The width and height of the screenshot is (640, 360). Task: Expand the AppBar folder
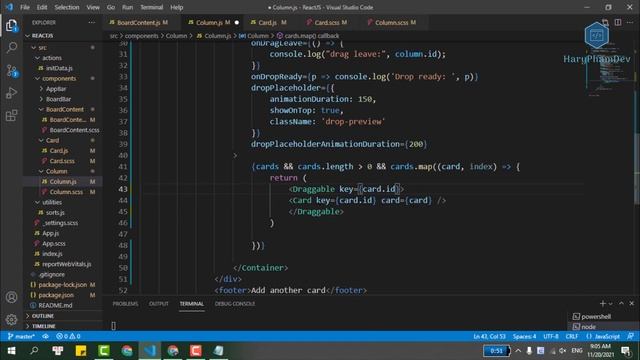56,89
